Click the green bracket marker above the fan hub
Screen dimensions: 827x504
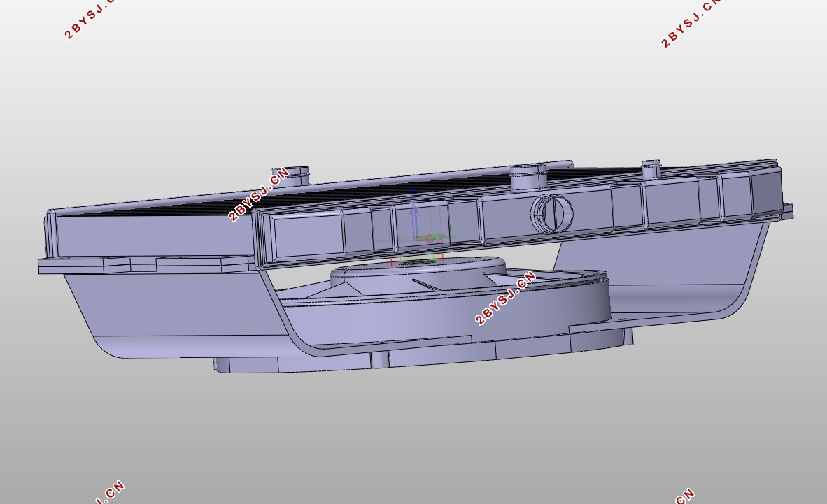tap(417, 260)
